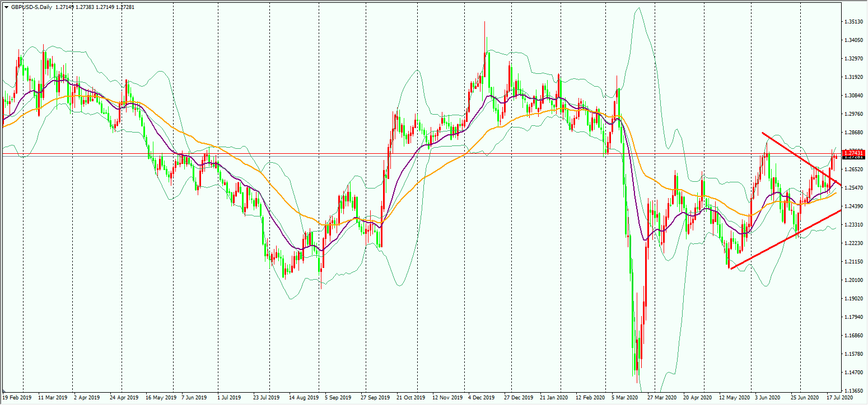
Task: Click the 1 Jul 2019 date label
Action: pyautogui.click(x=231, y=398)
